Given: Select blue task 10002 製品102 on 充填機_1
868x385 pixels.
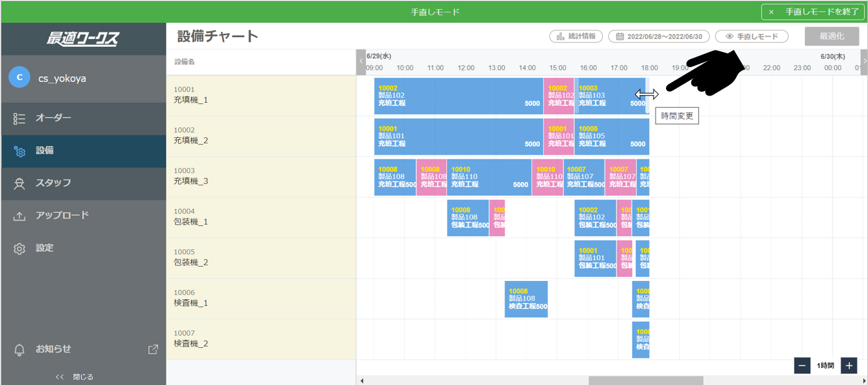Looking at the screenshot, I should (x=459, y=96).
